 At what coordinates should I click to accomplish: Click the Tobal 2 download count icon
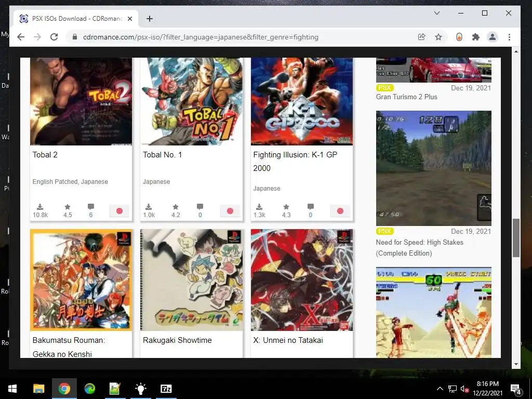(40, 207)
